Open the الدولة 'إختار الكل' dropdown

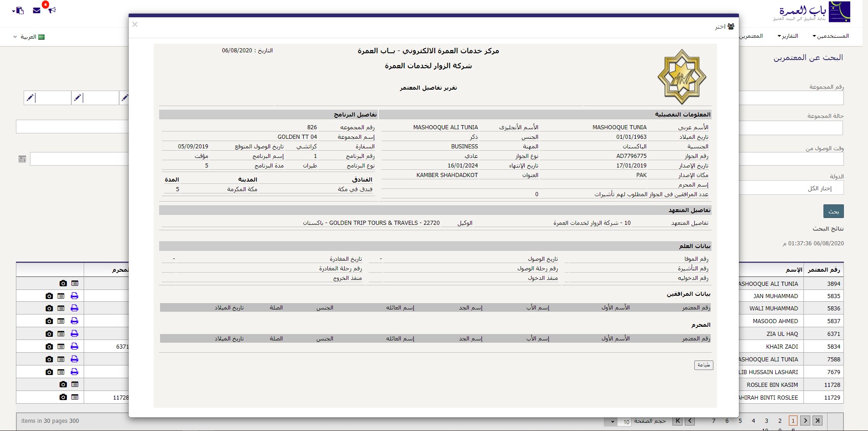pyautogui.click(x=791, y=188)
